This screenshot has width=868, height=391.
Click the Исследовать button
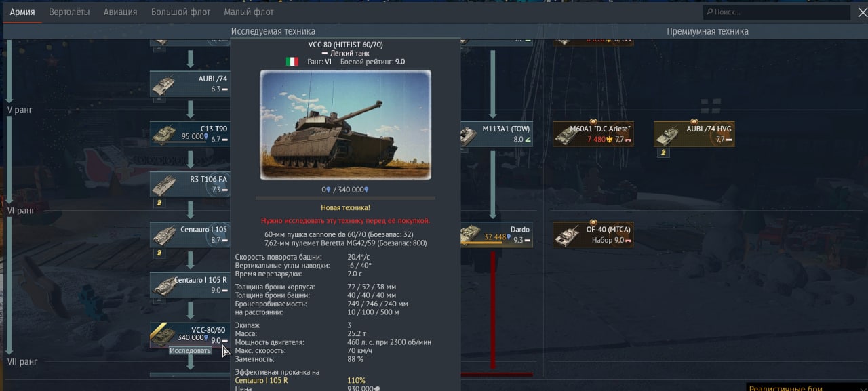click(x=190, y=350)
